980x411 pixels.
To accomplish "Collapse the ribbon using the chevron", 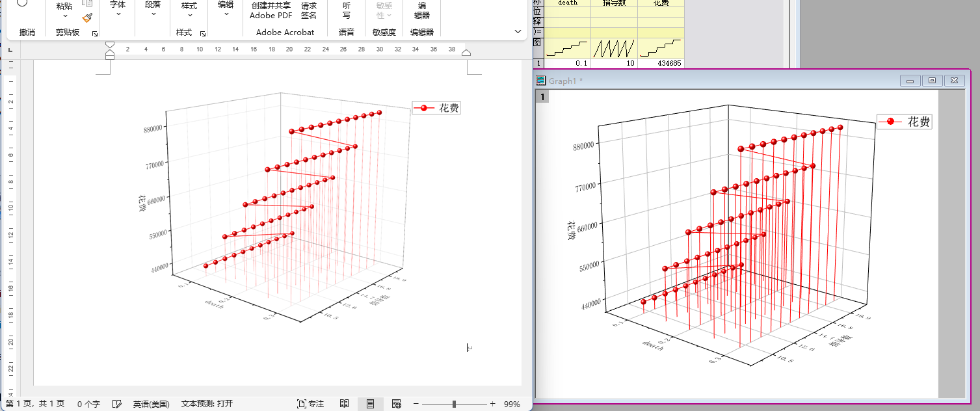I will [518, 31].
